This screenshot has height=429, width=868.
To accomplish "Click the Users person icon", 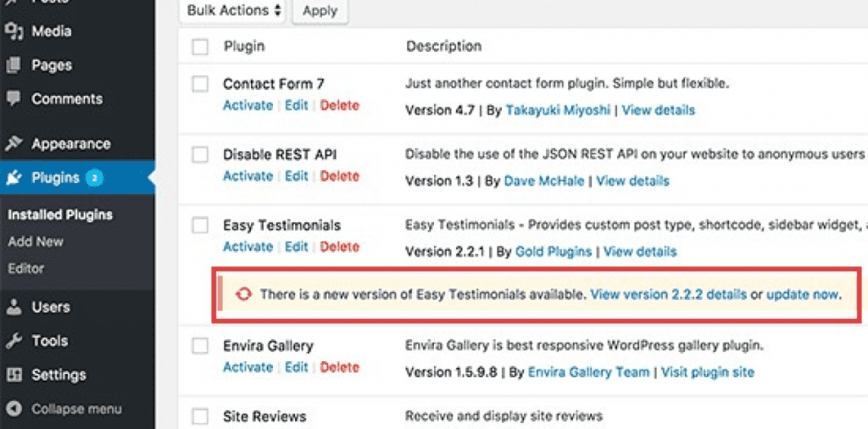I will click(x=14, y=307).
